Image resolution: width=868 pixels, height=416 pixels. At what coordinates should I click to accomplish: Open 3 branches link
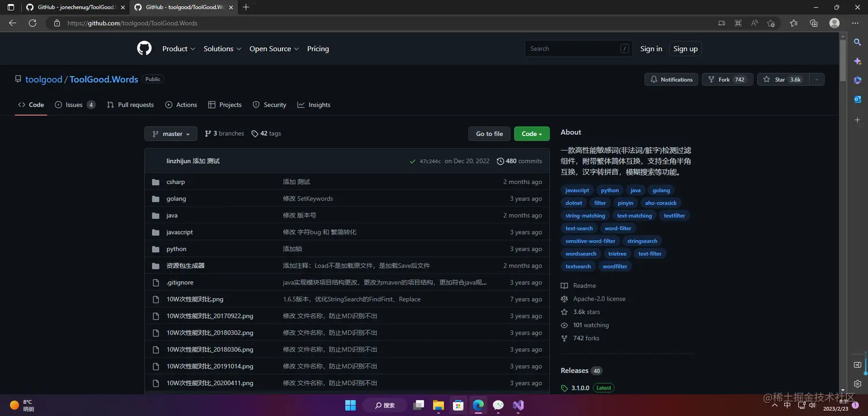click(x=224, y=133)
